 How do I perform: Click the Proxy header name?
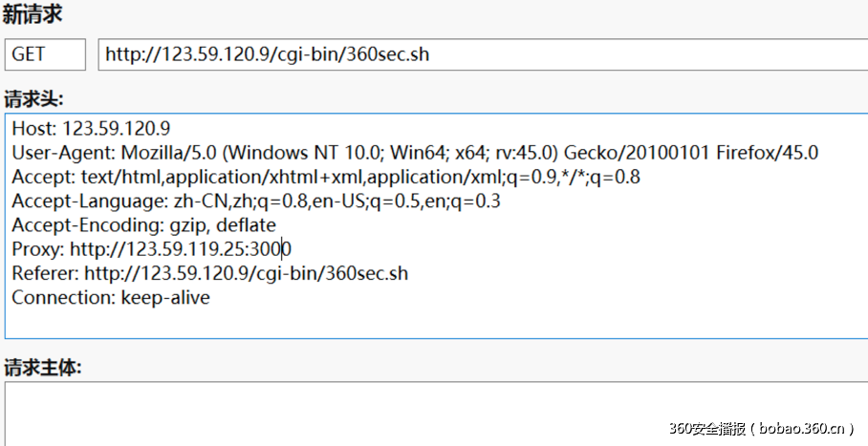pyautogui.click(x=35, y=249)
